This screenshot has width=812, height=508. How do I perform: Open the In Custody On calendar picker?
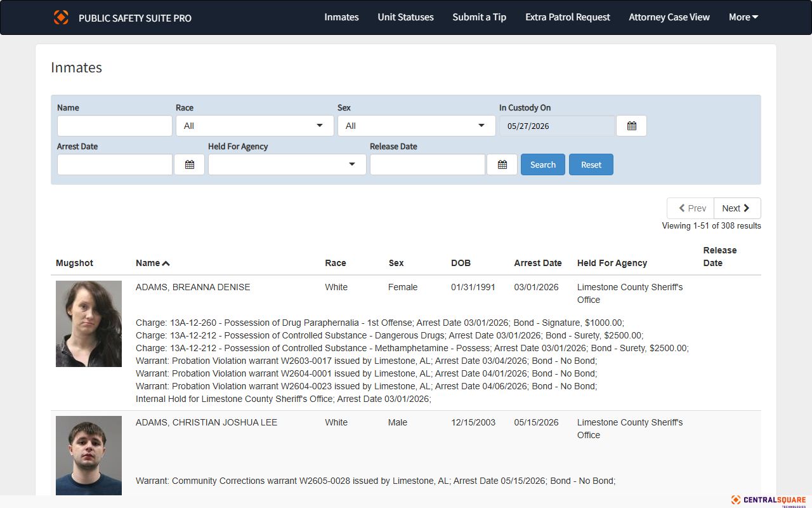tap(631, 126)
